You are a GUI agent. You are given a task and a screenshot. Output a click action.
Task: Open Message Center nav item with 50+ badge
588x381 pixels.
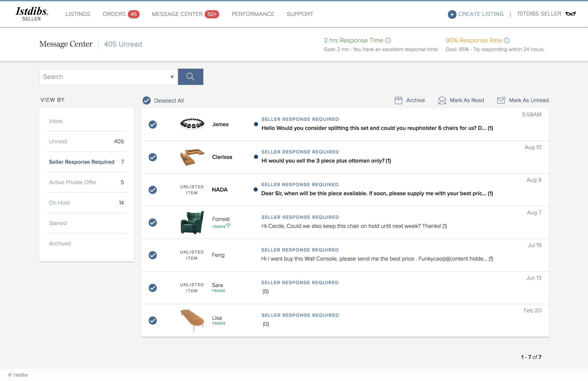186,14
